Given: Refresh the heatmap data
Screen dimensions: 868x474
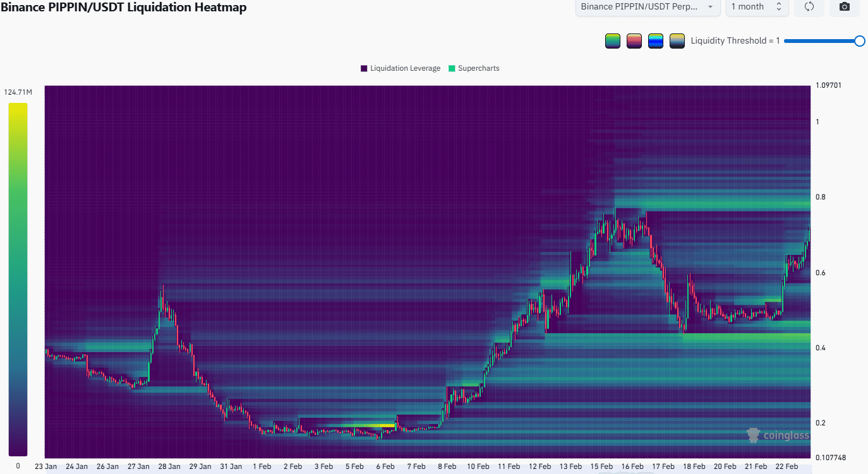Looking at the screenshot, I should pyautogui.click(x=809, y=7).
